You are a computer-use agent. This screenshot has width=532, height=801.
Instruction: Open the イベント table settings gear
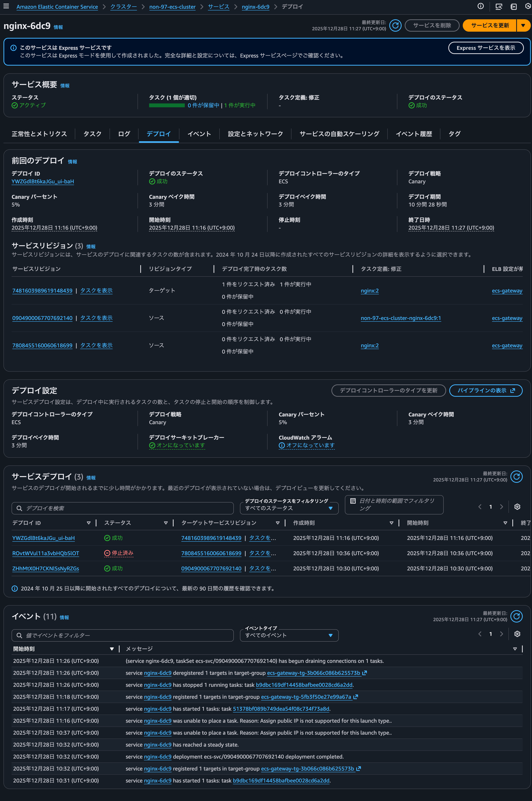517,634
